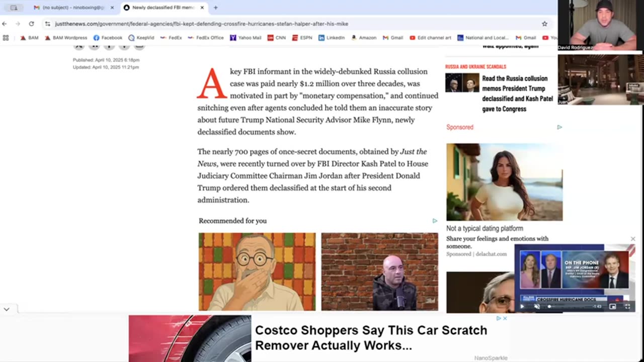Open the cartoon man recommended thumbnail
Screen dimensions: 644x362
[257, 271]
